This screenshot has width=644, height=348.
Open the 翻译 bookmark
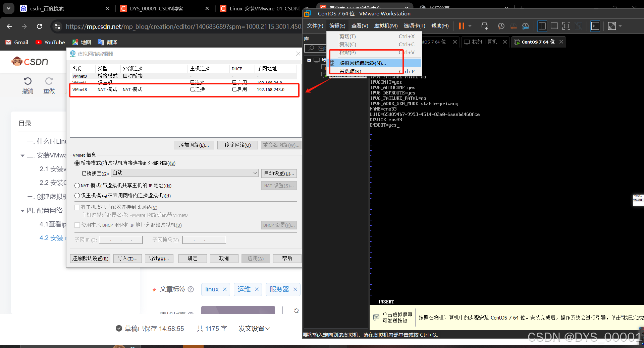pos(107,42)
